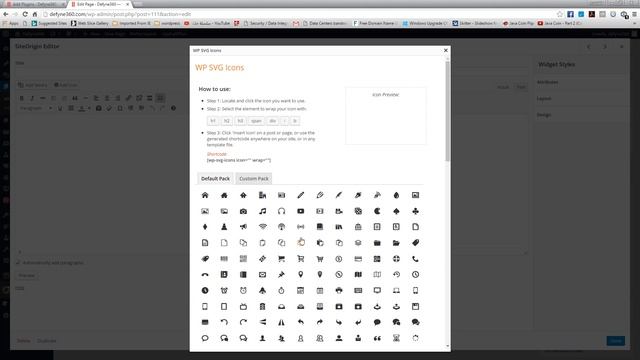Expand Attributes under Widget Styles

tap(547, 82)
